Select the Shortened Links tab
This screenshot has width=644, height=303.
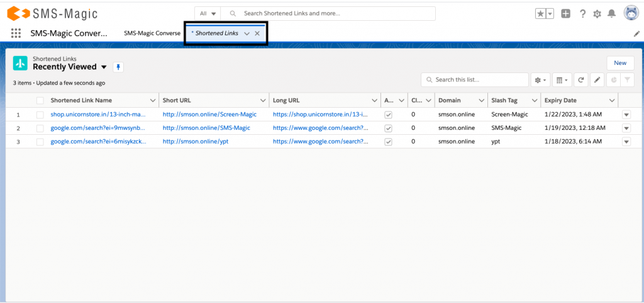click(x=217, y=33)
